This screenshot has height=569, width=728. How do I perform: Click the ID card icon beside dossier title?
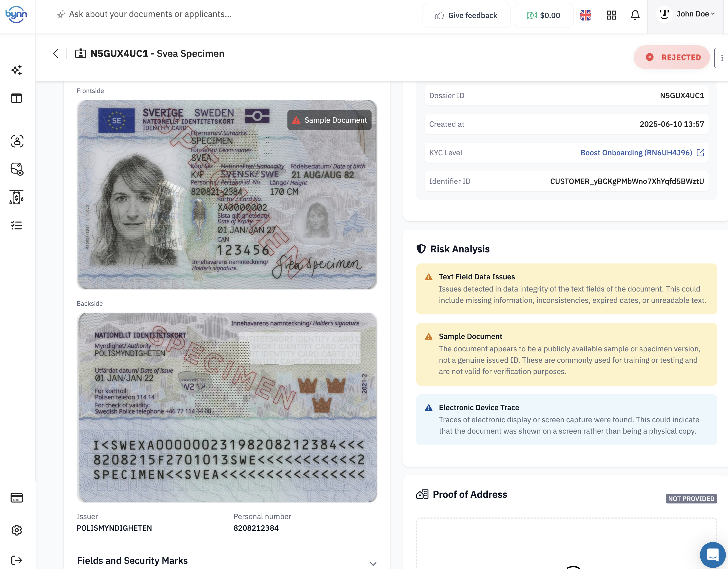81,53
